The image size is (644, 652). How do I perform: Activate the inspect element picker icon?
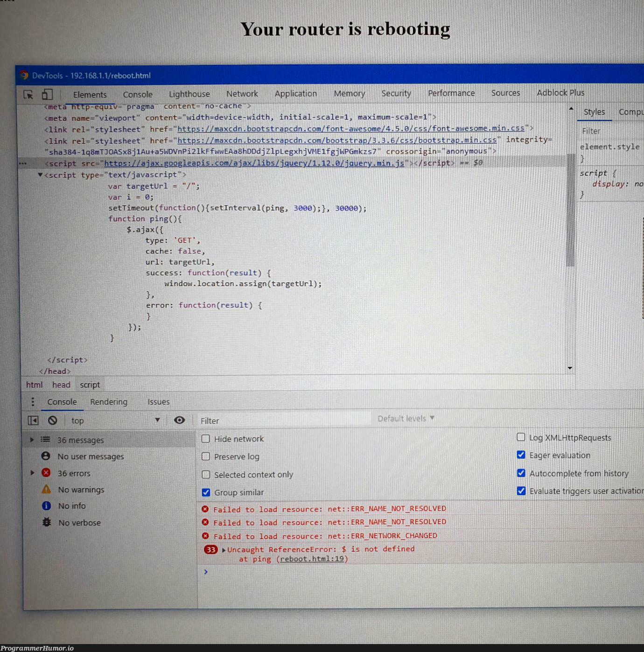[28, 95]
